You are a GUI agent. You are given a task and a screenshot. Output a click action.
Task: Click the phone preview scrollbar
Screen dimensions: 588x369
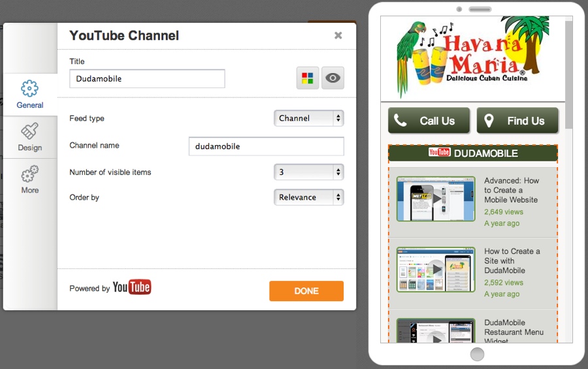pyautogui.click(x=569, y=75)
